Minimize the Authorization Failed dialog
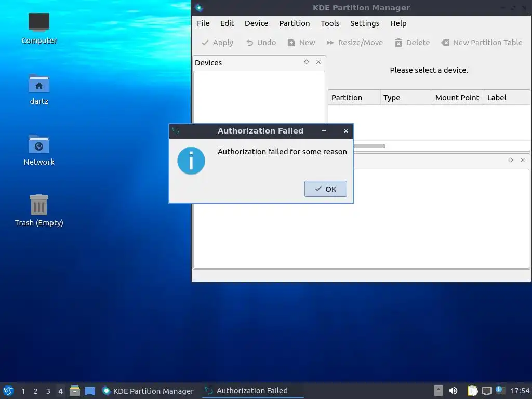This screenshot has height=399, width=532. pos(324,131)
